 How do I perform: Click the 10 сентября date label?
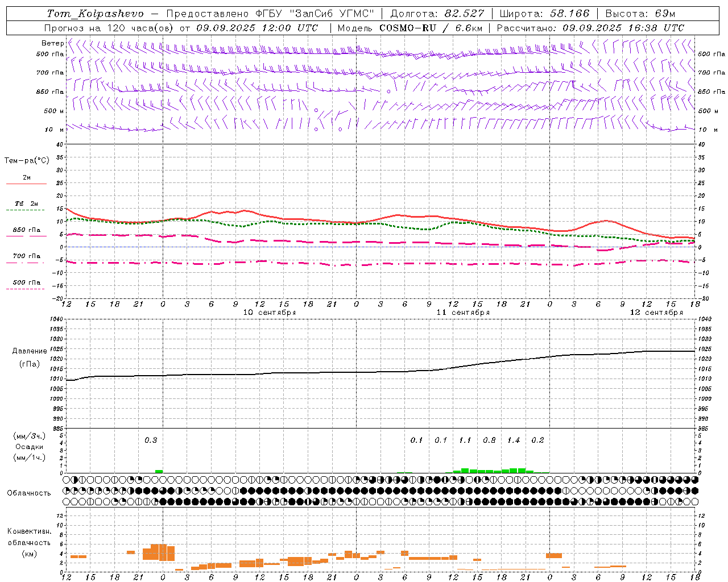pos(270,313)
